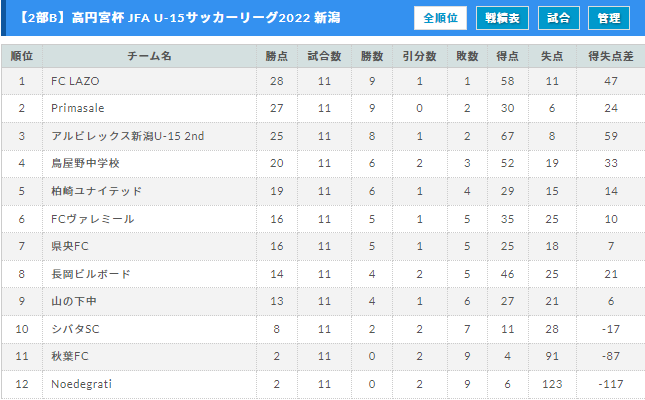Click the 得失点差 column header
Screen dimensions: 645x400
click(611, 56)
